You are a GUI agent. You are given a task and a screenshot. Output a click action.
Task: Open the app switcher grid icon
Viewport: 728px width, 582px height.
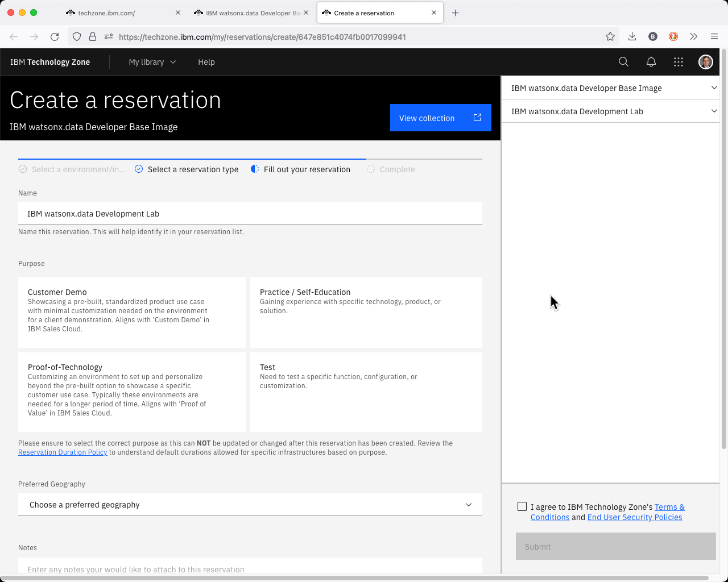679,62
